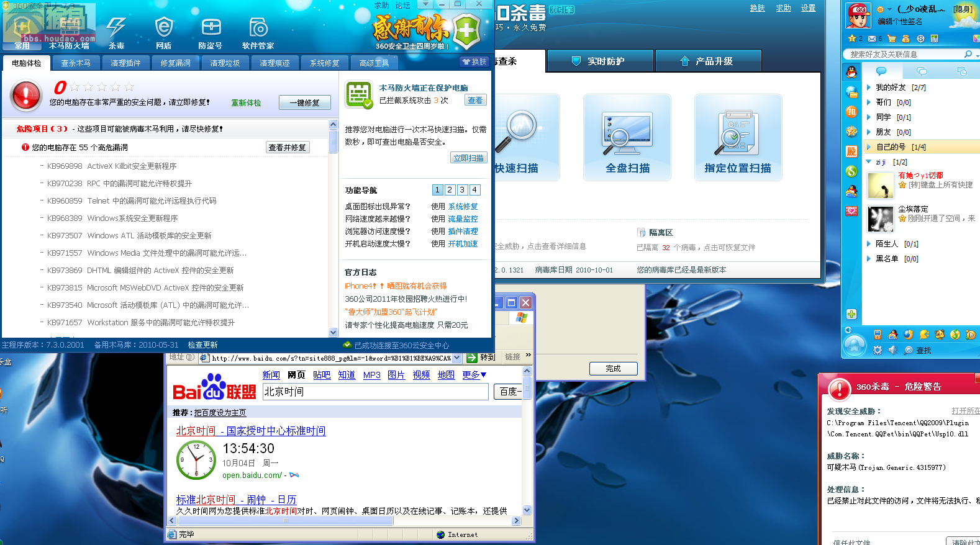
Task: Open 股 stock icon in QQ sidebar
Action: point(851,151)
